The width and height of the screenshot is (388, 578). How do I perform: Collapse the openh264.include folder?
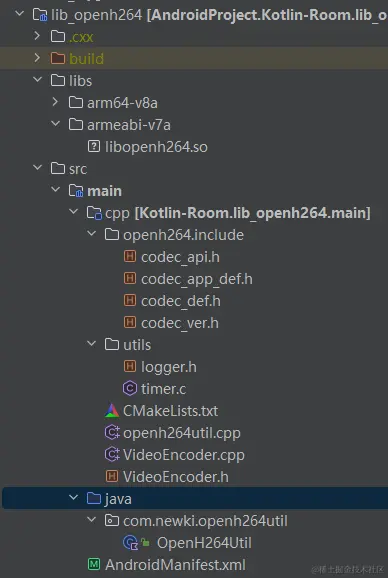pos(91,234)
